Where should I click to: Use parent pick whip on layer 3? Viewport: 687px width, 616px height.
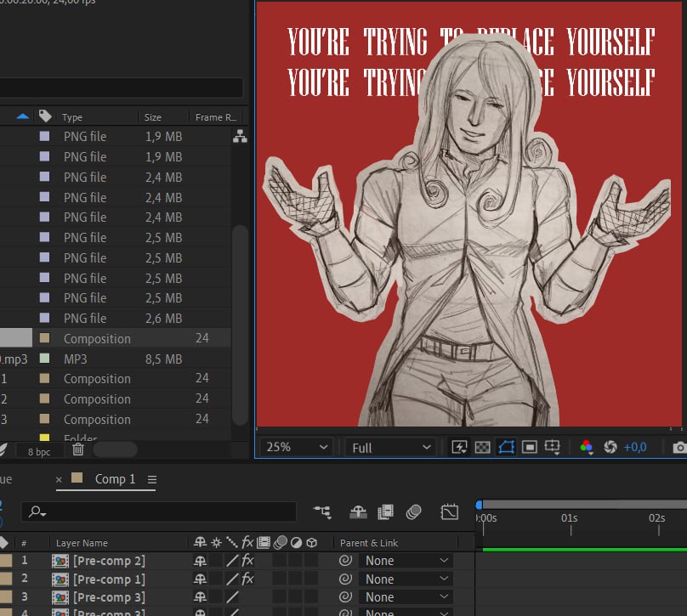point(345,596)
